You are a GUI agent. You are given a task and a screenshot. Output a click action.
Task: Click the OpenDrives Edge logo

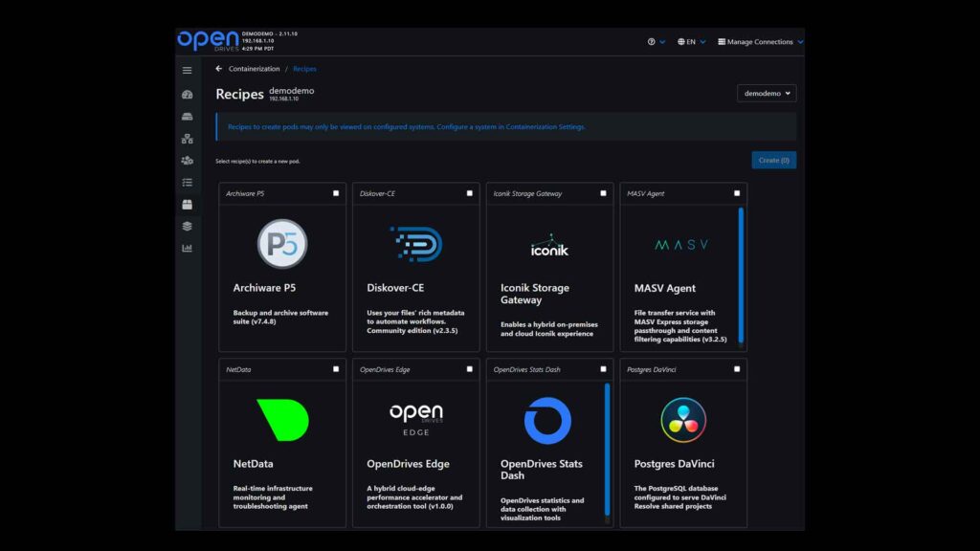pos(416,419)
